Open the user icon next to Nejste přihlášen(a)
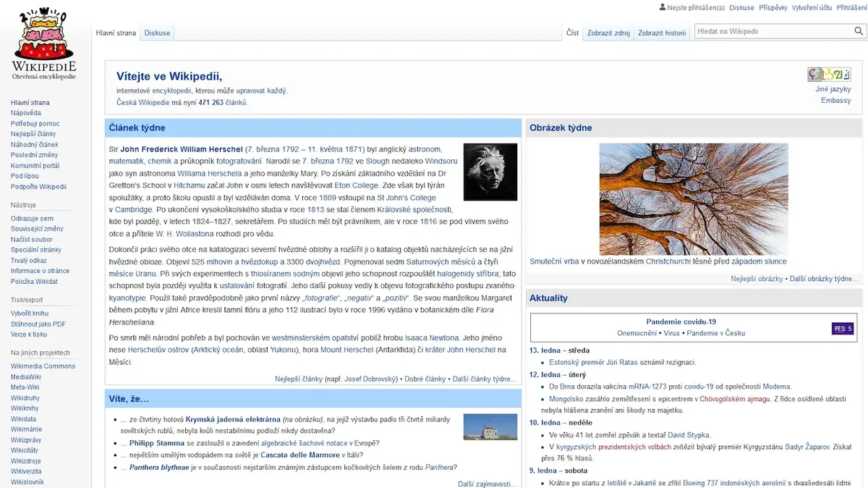 tap(662, 8)
